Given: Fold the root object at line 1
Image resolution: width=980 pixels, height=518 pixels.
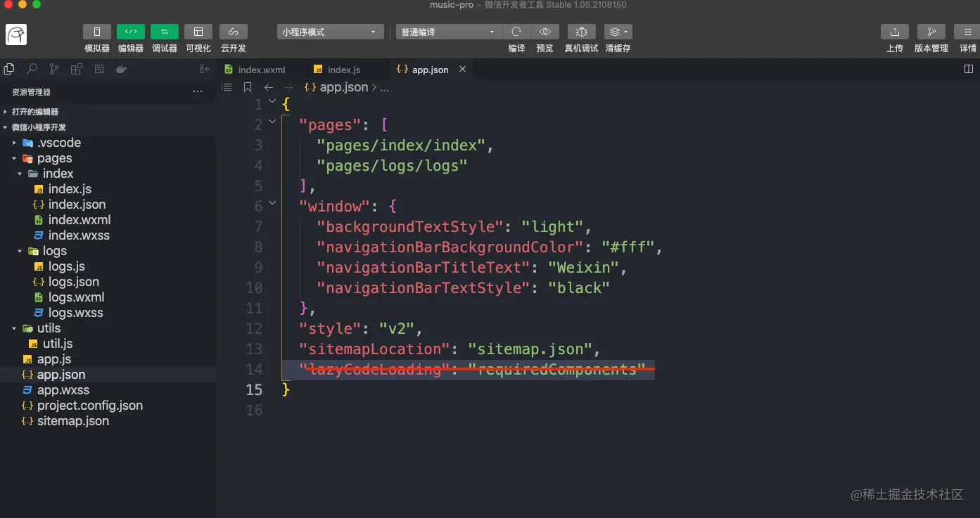Looking at the screenshot, I should pyautogui.click(x=272, y=101).
